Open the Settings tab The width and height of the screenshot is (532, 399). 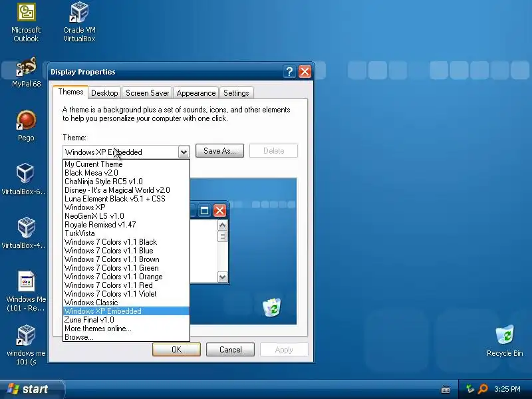tap(236, 93)
